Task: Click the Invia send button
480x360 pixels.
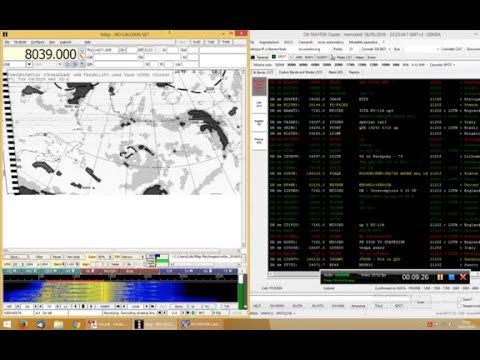Action: [x=421, y=302]
